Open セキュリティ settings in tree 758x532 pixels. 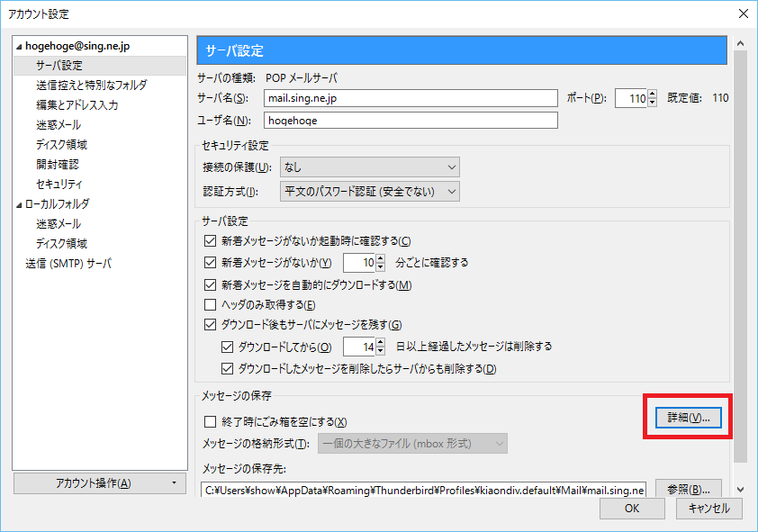point(59,185)
